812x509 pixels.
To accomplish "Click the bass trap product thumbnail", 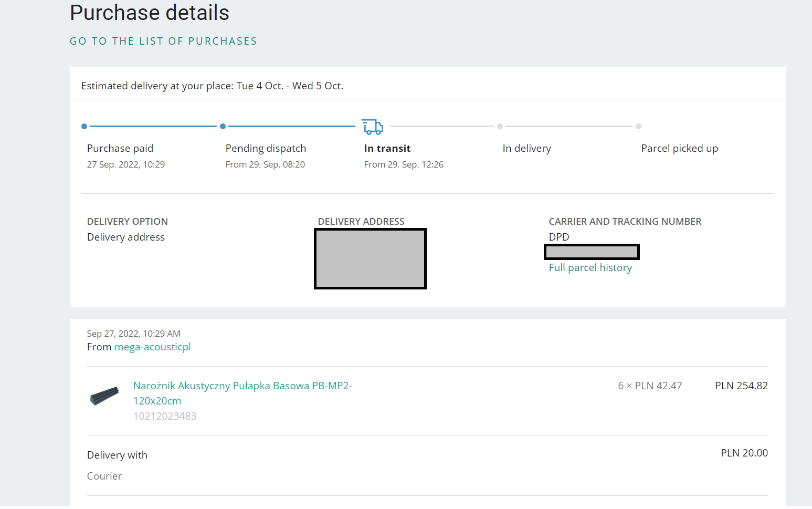I will [104, 396].
